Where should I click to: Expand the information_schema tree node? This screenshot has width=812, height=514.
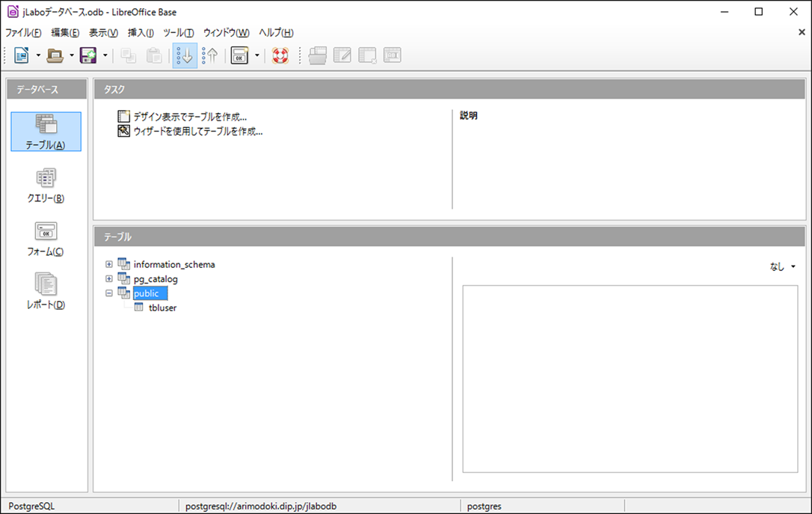[108, 264]
